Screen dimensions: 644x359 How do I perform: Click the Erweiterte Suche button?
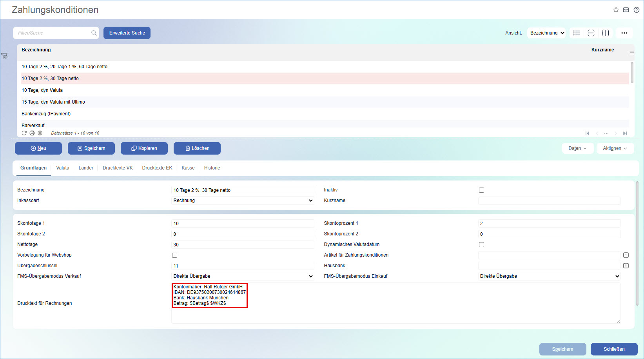(127, 33)
